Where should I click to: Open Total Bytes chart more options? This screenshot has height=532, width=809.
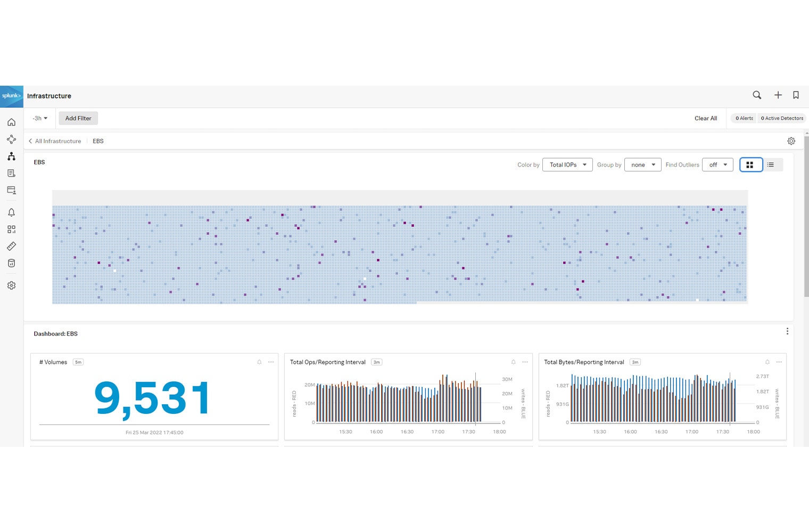779,362
